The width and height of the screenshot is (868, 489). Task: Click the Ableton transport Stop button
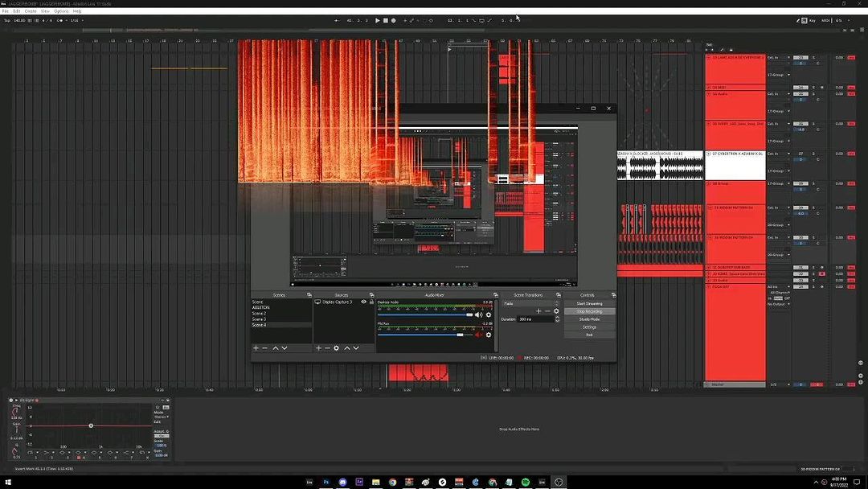(385, 20)
